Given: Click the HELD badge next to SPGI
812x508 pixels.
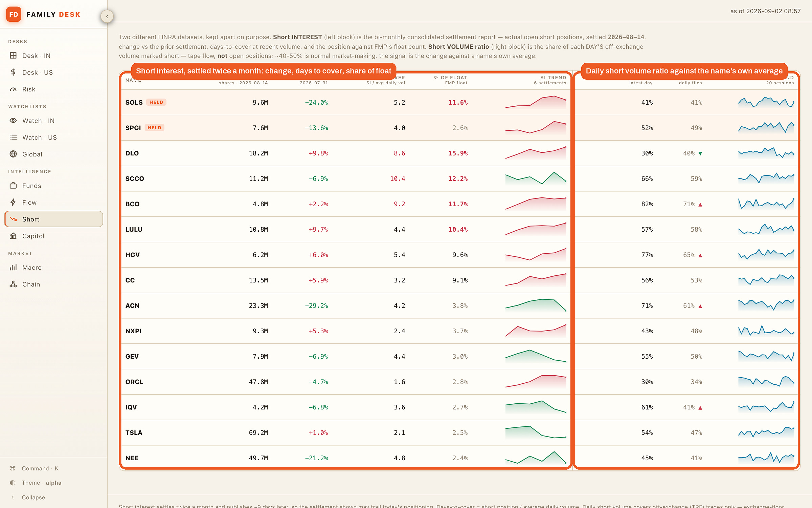Looking at the screenshot, I should [154, 128].
